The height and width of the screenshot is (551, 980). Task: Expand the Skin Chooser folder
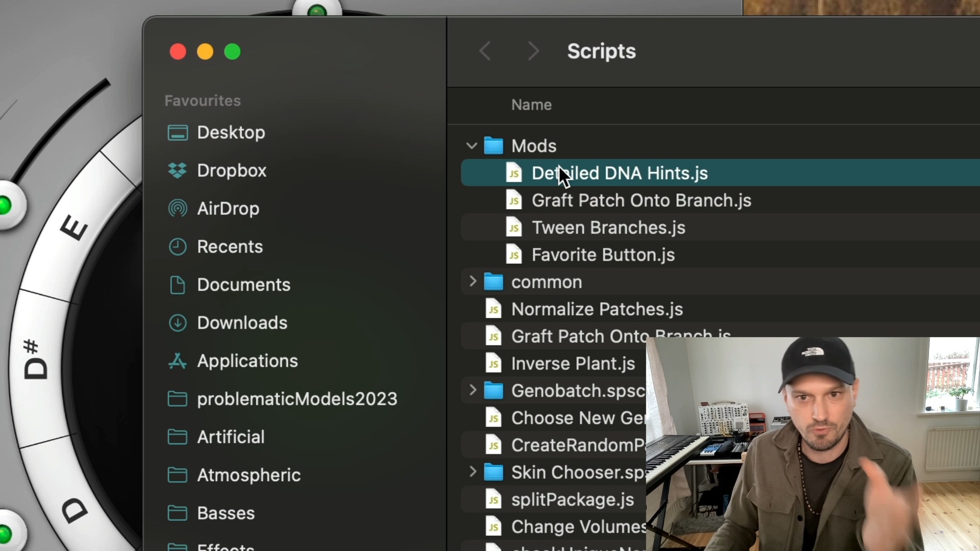tap(472, 472)
